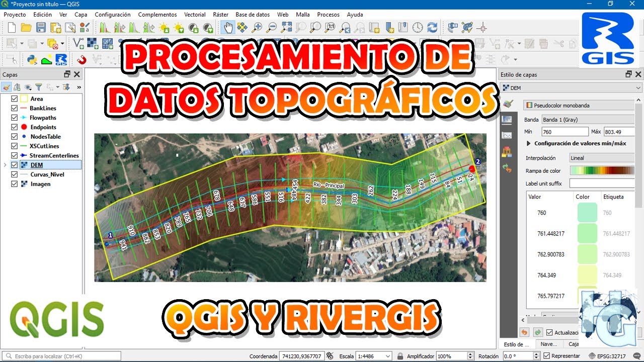Click the Add Mesh Layer icon

(107, 44)
